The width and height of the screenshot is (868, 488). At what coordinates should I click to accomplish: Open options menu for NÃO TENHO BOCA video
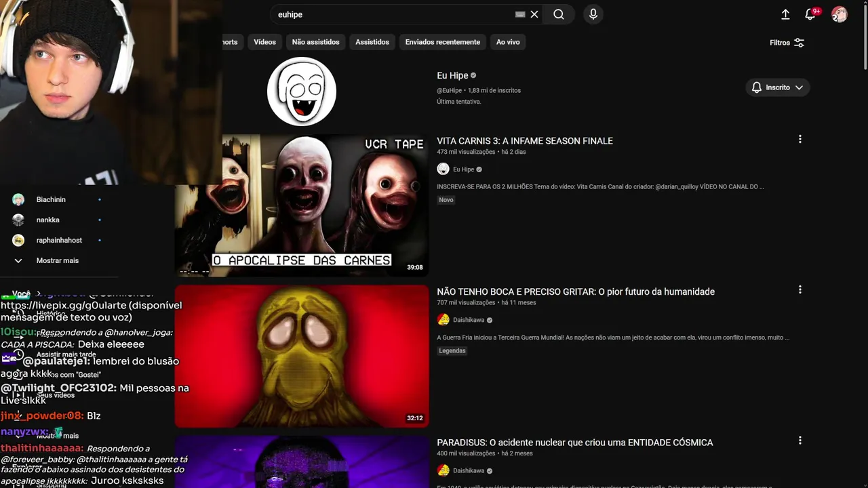point(800,289)
